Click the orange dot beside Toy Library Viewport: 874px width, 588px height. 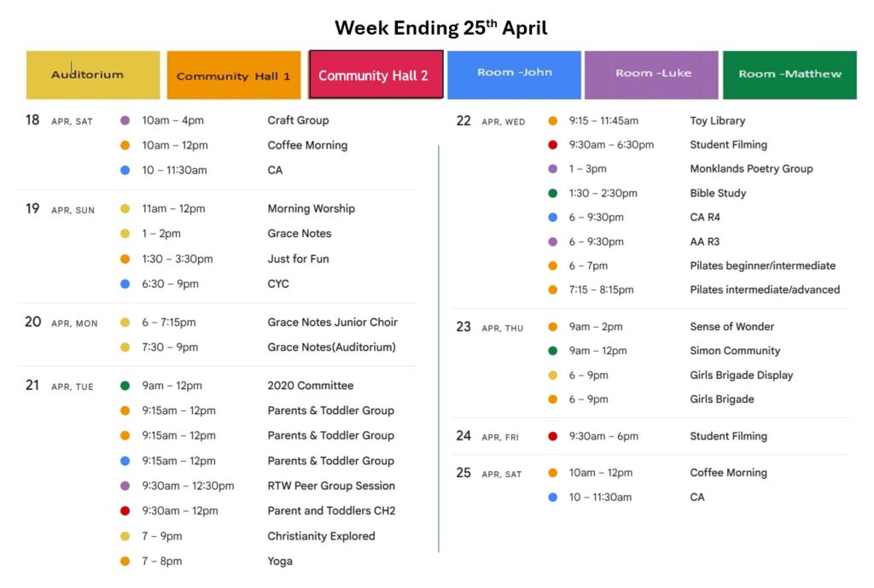[x=553, y=121]
